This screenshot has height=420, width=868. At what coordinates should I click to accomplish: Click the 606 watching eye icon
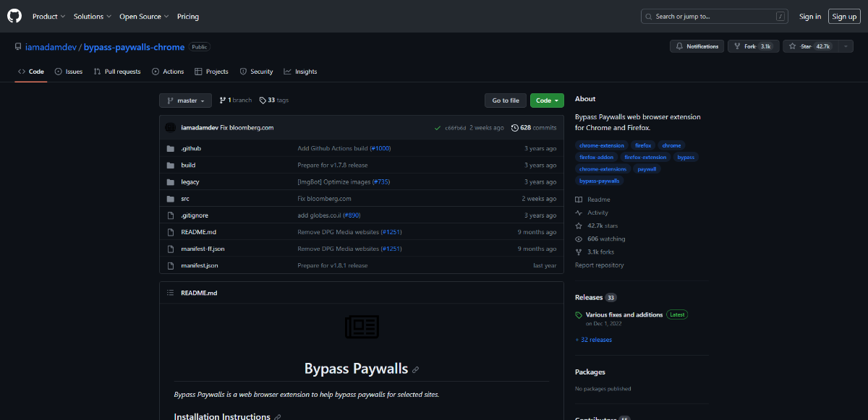pyautogui.click(x=579, y=239)
